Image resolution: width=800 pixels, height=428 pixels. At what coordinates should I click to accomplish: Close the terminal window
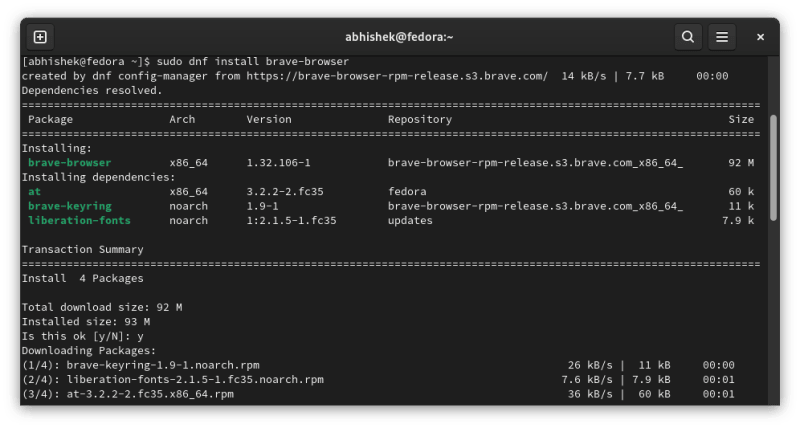[x=761, y=37]
